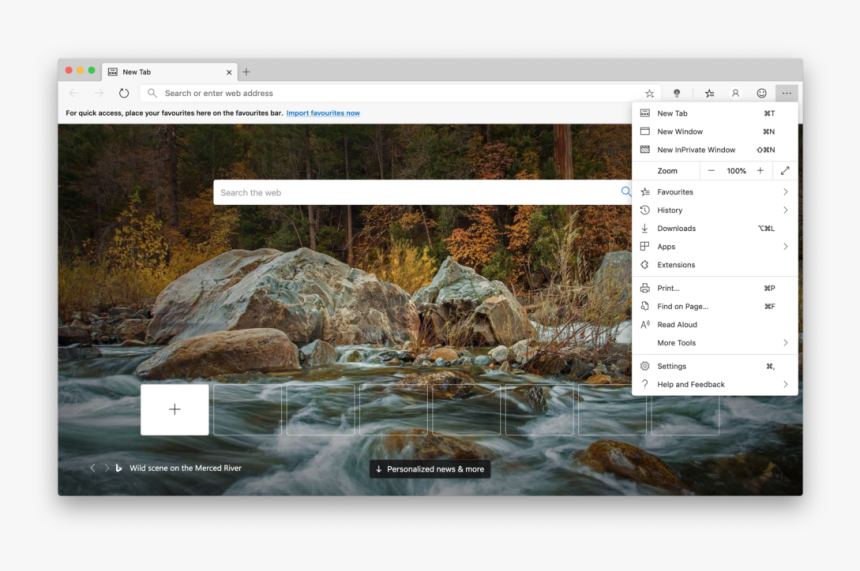Show previous background image arrow
Image resolution: width=860 pixels, height=571 pixels.
point(93,468)
